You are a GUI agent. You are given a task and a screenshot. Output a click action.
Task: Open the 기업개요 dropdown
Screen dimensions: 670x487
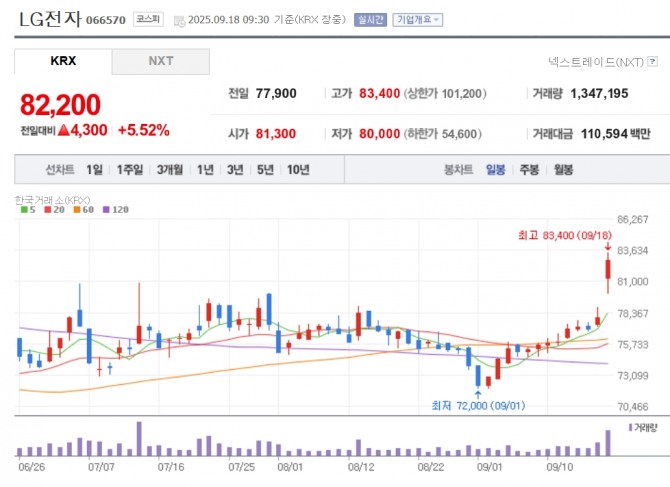click(x=418, y=19)
